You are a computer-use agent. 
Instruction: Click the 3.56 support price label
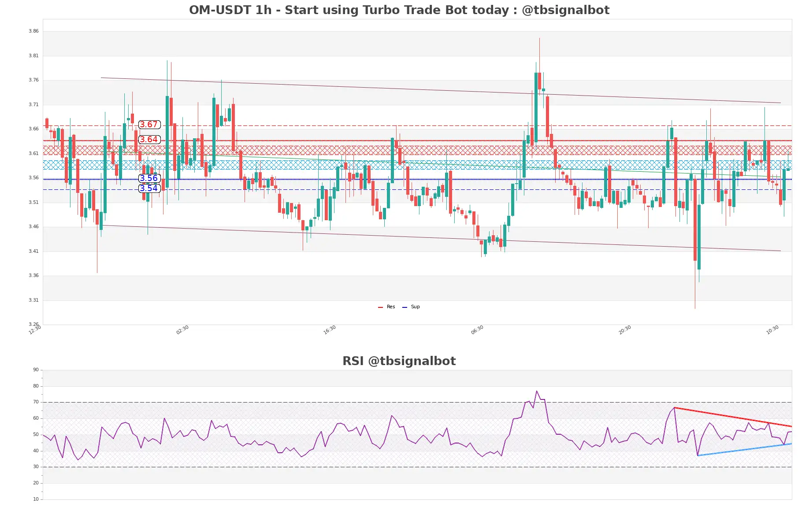[149, 178]
